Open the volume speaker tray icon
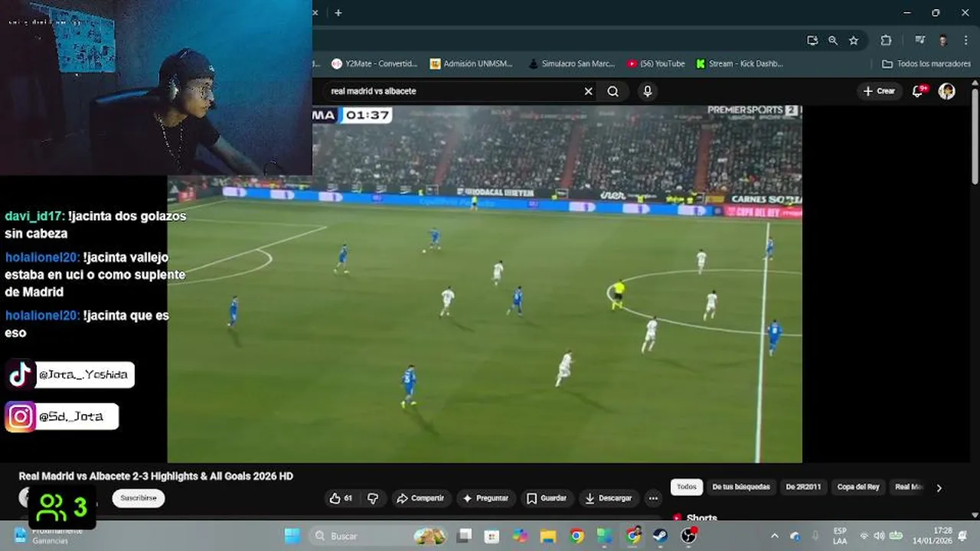This screenshot has width=980, height=551. tap(879, 536)
